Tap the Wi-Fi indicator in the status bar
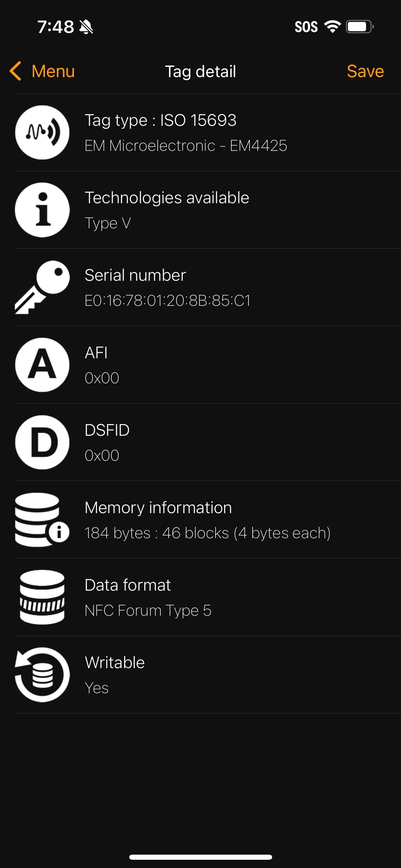The height and width of the screenshot is (868, 401). [x=332, y=27]
